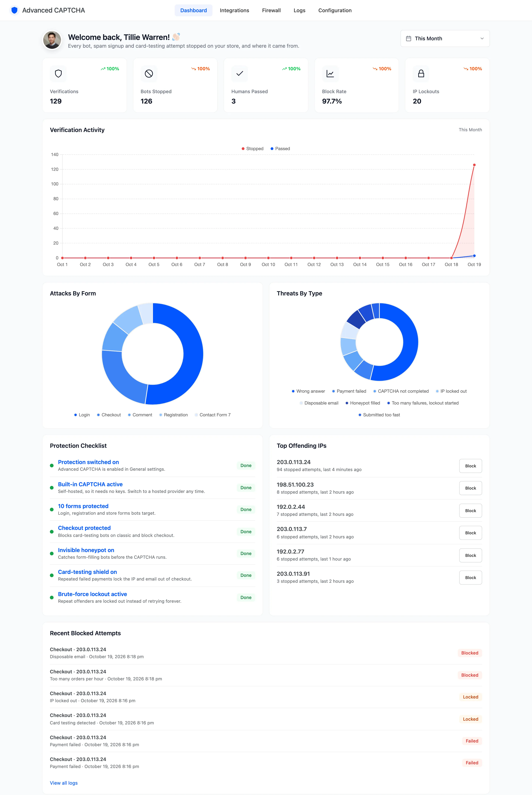Click the downward trend 100% on Bots Stopped
Screen dimensions: 532x795
point(201,69)
